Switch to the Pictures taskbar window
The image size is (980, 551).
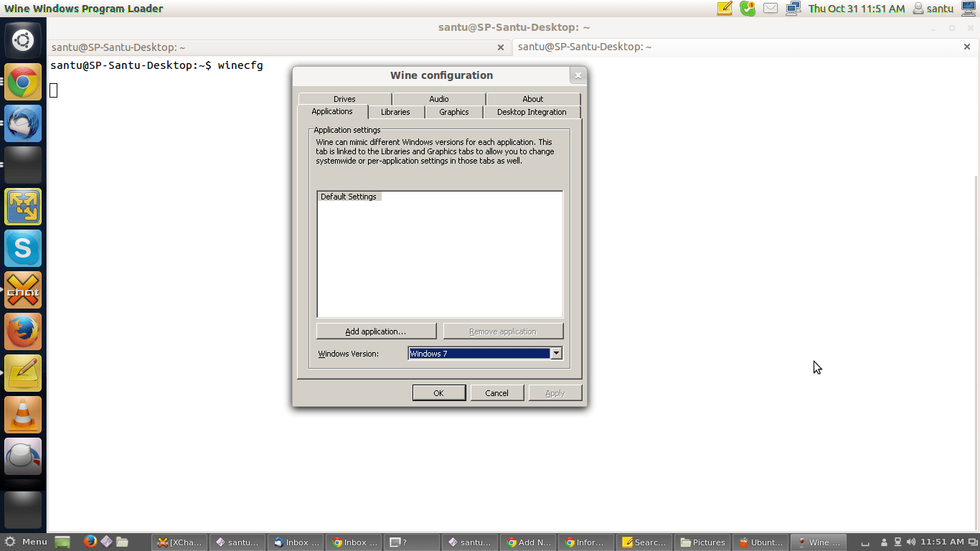[703, 542]
